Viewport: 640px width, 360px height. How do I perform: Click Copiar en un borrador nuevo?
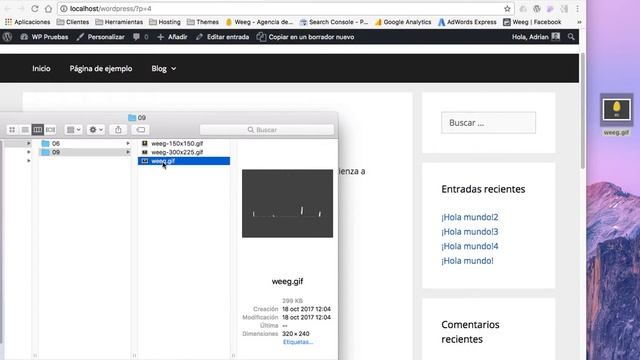click(x=305, y=37)
